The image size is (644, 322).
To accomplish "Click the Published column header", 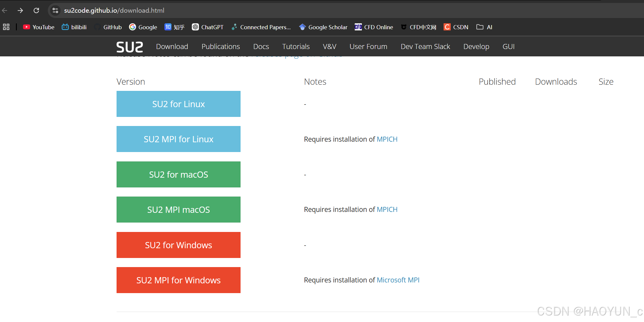I will point(497,82).
